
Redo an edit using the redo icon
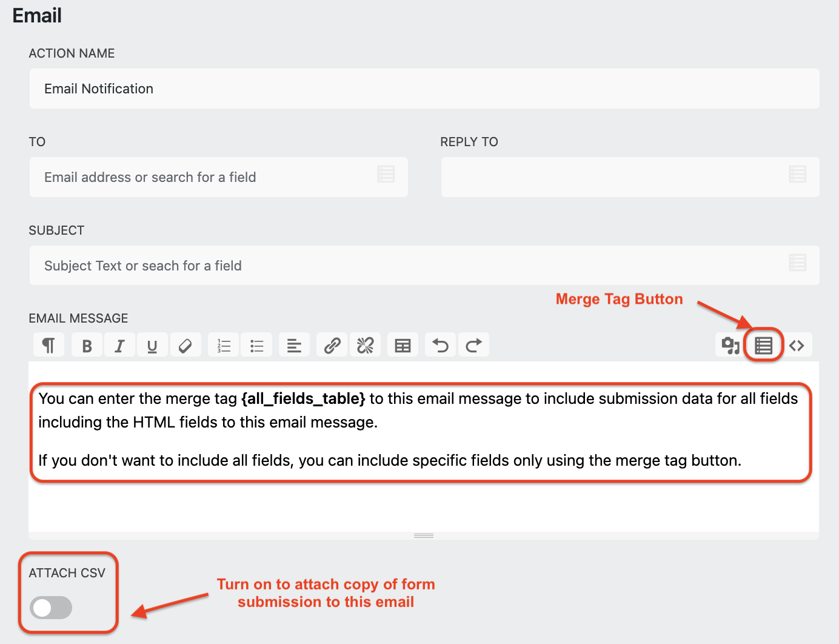tap(473, 344)
